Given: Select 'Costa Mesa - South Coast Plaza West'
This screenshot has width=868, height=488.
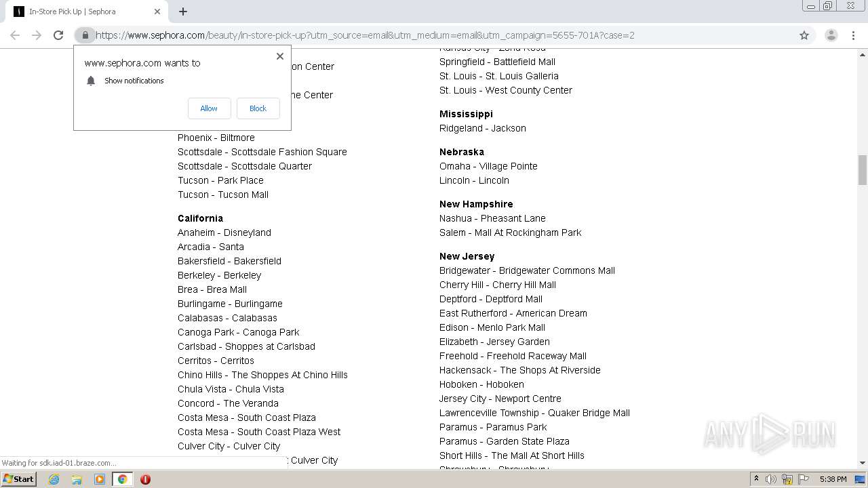Looking at the screenshot, I should click(x=259, y=432).
